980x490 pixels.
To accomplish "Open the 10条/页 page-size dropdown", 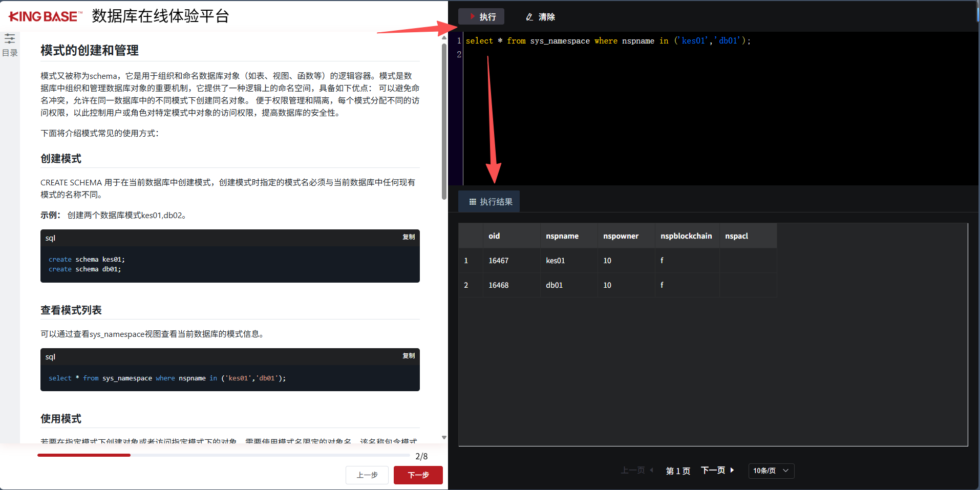I will tap(771, 471).
